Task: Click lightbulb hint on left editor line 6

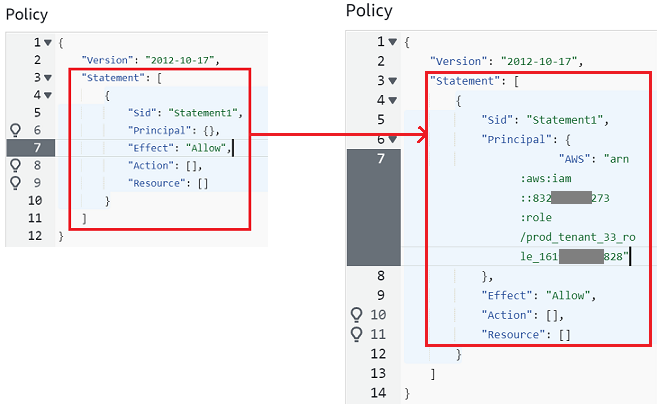Action: [14, 130]
